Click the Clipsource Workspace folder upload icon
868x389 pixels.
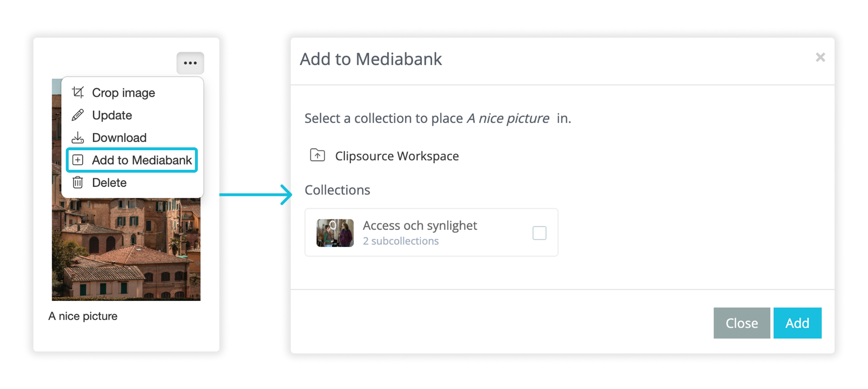point(317,155)
